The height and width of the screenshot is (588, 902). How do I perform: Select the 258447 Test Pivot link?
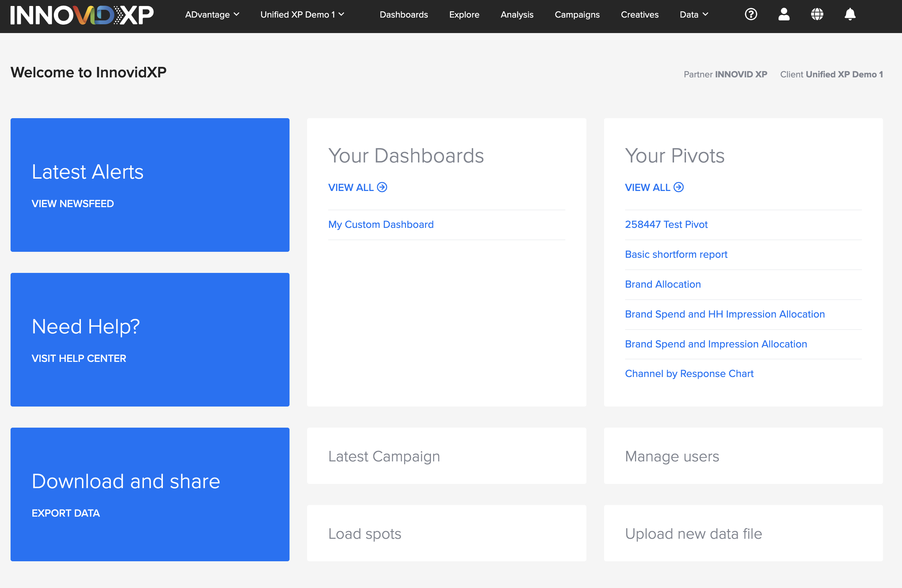(666, 224)
